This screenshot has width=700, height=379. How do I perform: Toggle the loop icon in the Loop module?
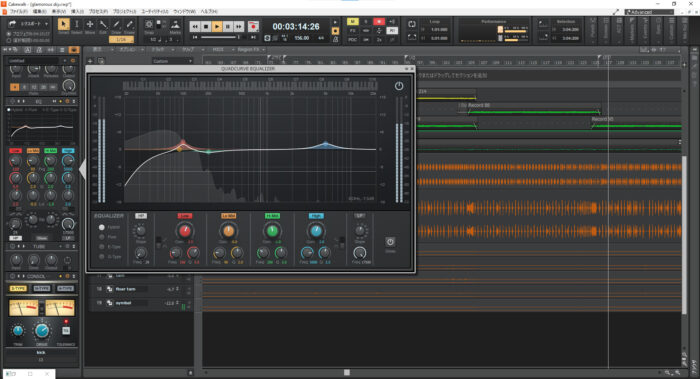point(412,24)
